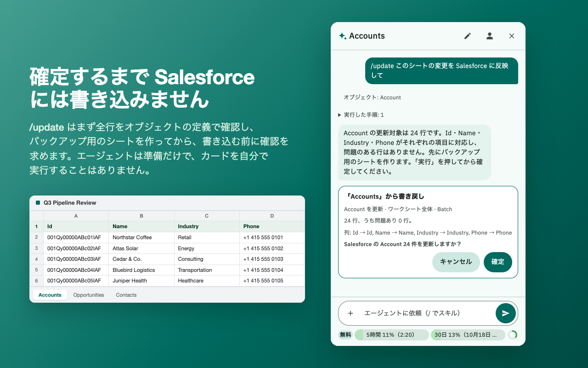This screenshot has height=368, width=588.
Task: Click the plus attach icon in input
Action: [x=351, y=313]
